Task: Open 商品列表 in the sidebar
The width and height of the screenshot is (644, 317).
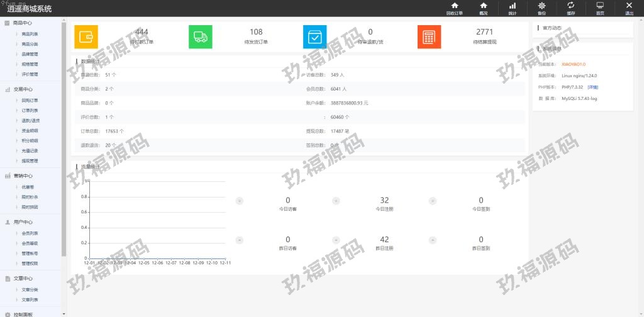Action: coord(30,34)
